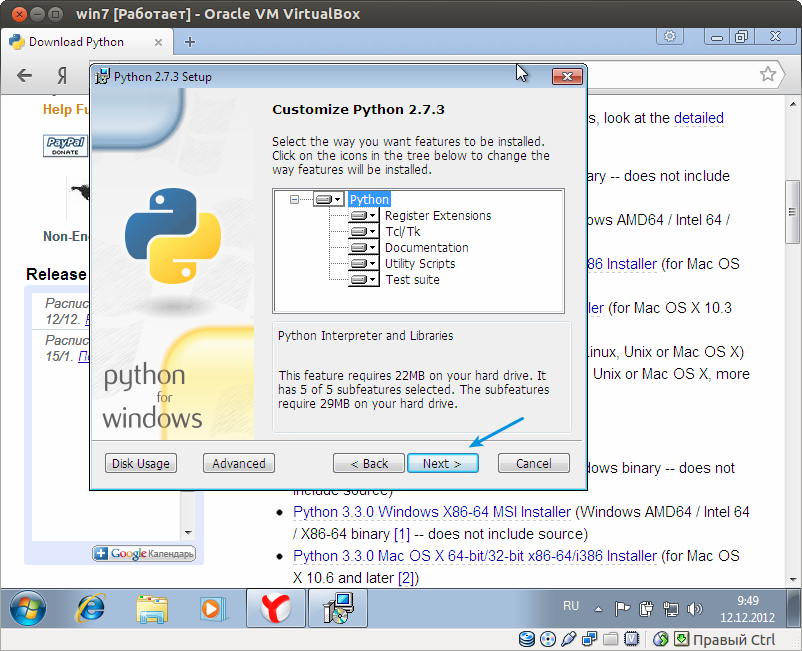Open install options dropdown for Tcl/Tk
The image size is (802, 651).
point(364,232)
